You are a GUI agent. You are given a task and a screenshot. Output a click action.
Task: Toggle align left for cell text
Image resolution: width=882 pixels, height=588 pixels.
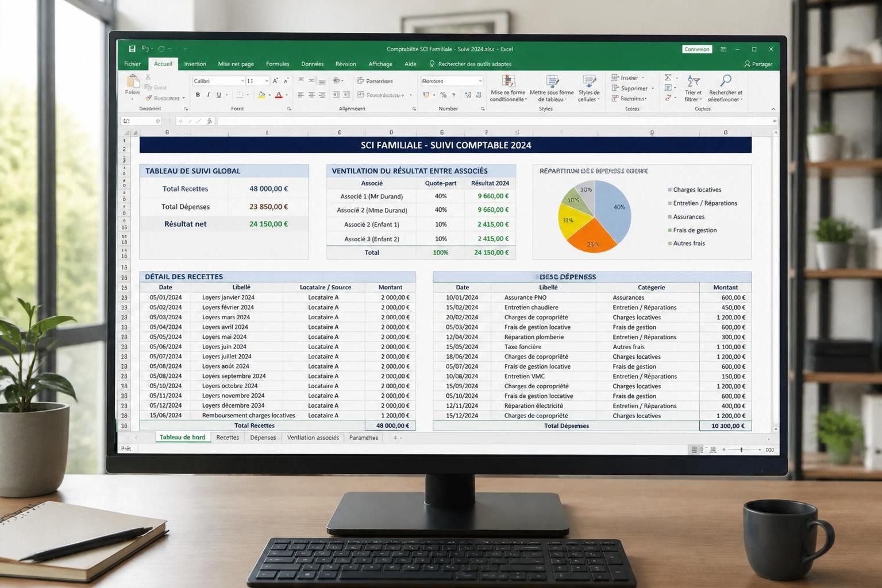pyautogui.click(x=301, y=95)
